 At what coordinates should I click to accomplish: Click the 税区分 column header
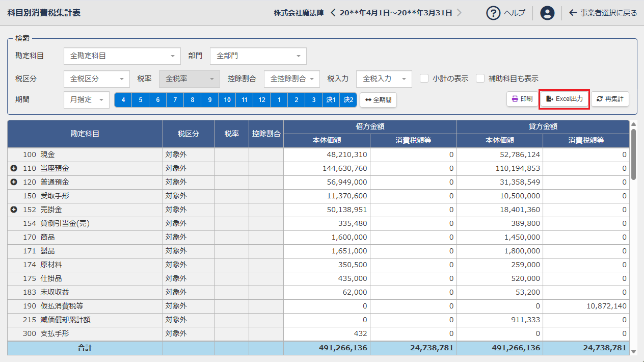(x=189, y=134)
